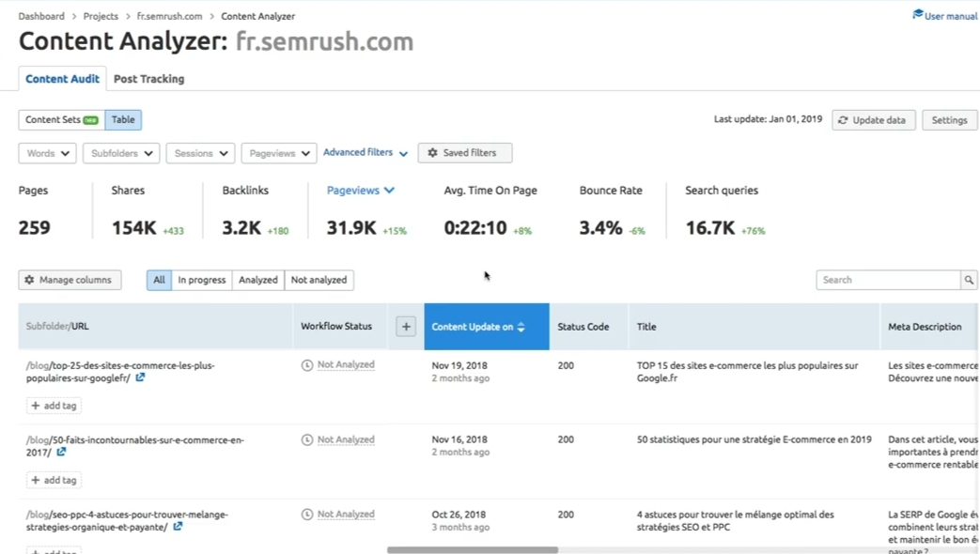The width and height of the screenshot is (980, 554).
Task: Click date Nov 19, 2018
Action: pos(459,365)
